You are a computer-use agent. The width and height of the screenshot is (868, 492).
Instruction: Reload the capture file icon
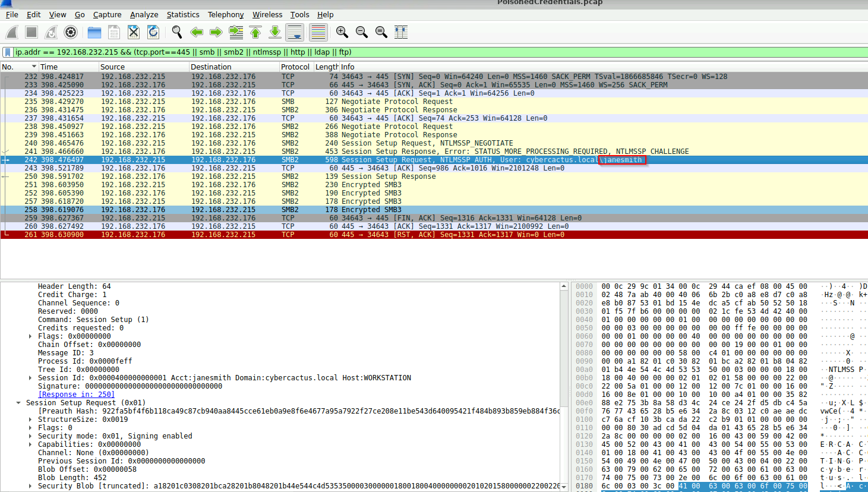[153, 32]
